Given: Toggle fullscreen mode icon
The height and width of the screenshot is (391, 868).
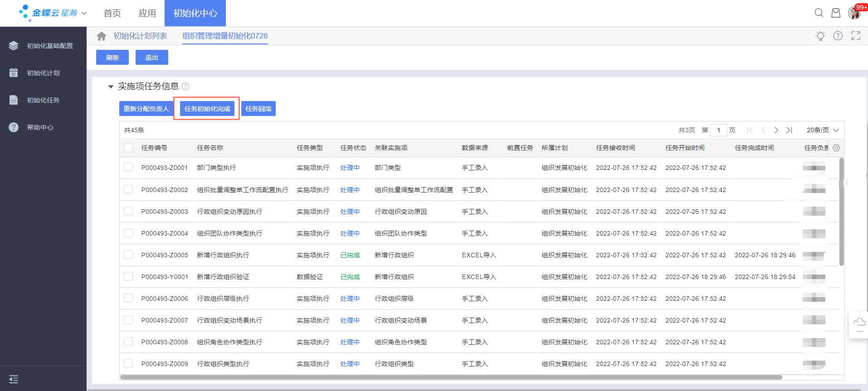Looking at the screenshot, I should [x=855, y=36].
